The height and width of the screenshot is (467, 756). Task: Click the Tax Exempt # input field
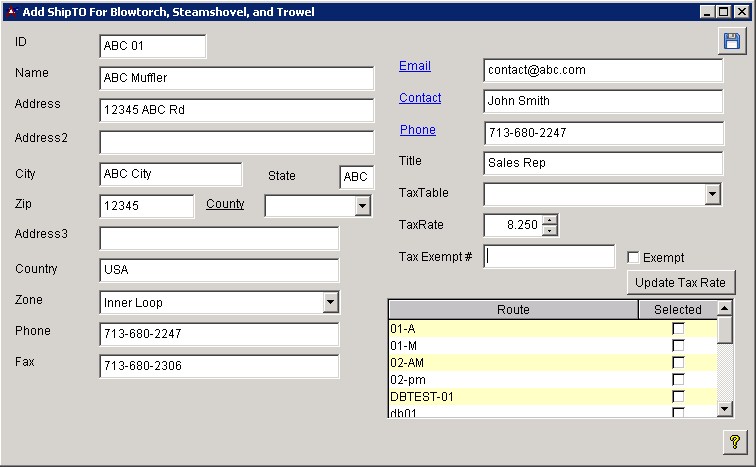point(550,257)
